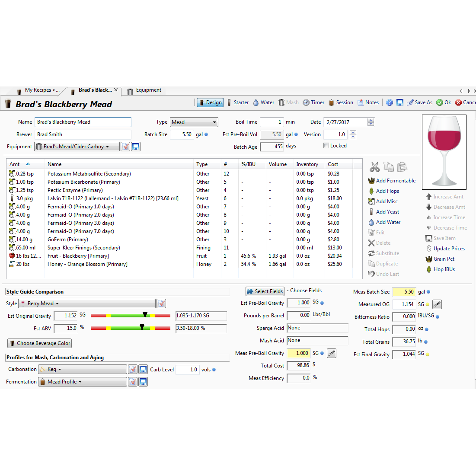Click the scissors cut icon
The image size is (476, 476).
[374, 167]
